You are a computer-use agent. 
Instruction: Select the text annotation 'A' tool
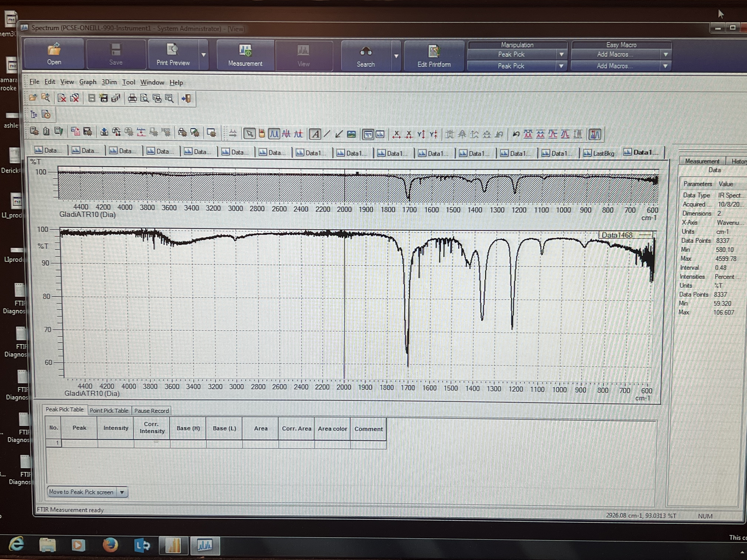[x=315, y=134]
